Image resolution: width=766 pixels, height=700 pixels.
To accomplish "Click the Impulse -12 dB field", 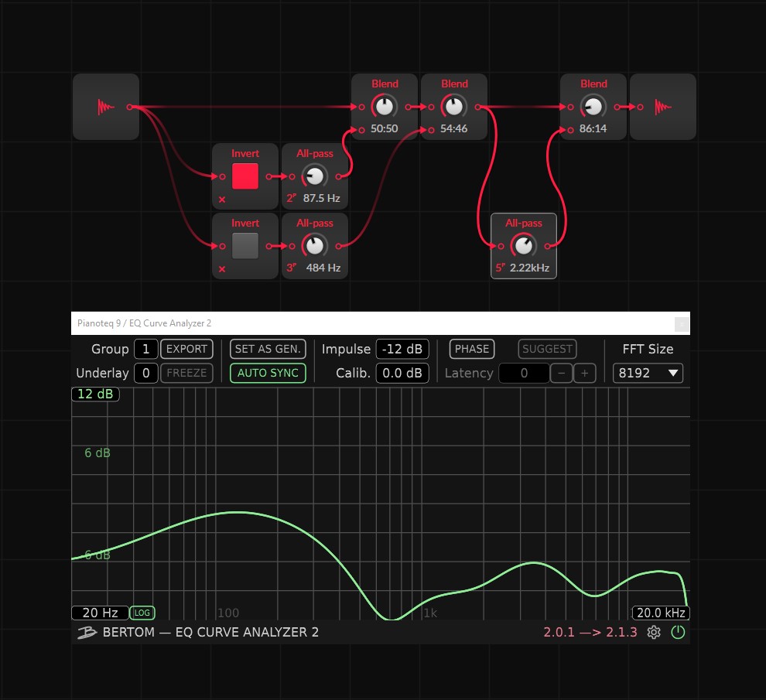I will [x=402, y=349].
